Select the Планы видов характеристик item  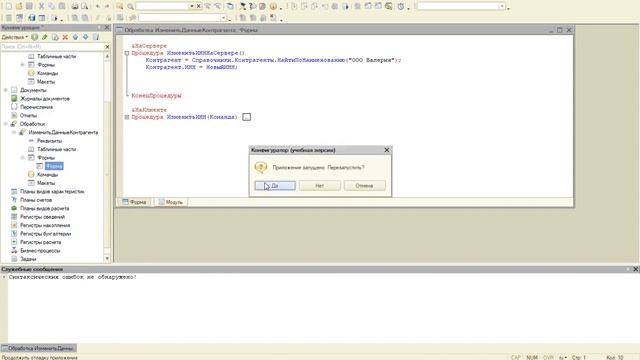click(52, 191)
